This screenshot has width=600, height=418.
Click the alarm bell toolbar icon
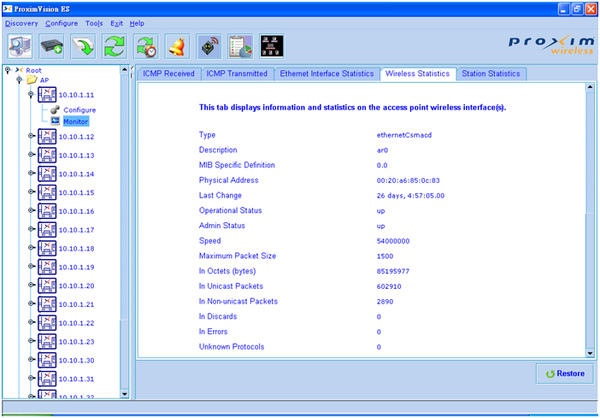pyautogui.click(x=177, y=46)
